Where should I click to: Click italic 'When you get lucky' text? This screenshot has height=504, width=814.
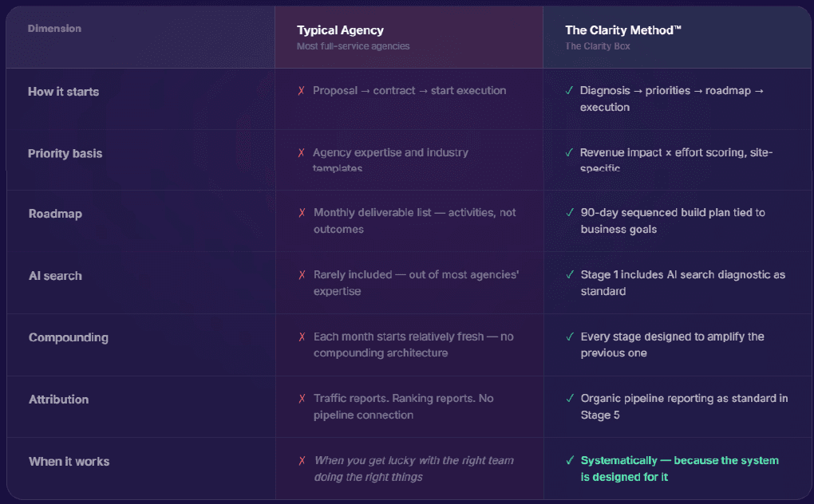click(414, 468)
